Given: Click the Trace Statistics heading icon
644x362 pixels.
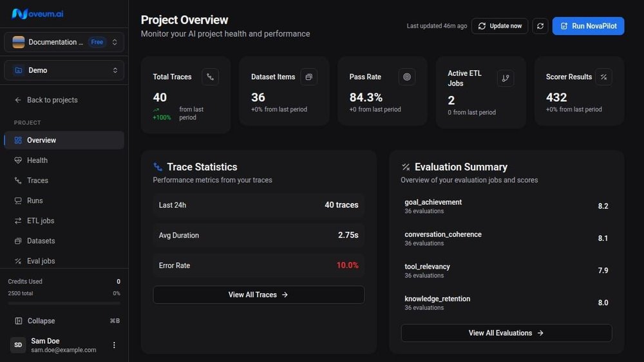Looking at the screenshot, I should click(x=158, y=167).
